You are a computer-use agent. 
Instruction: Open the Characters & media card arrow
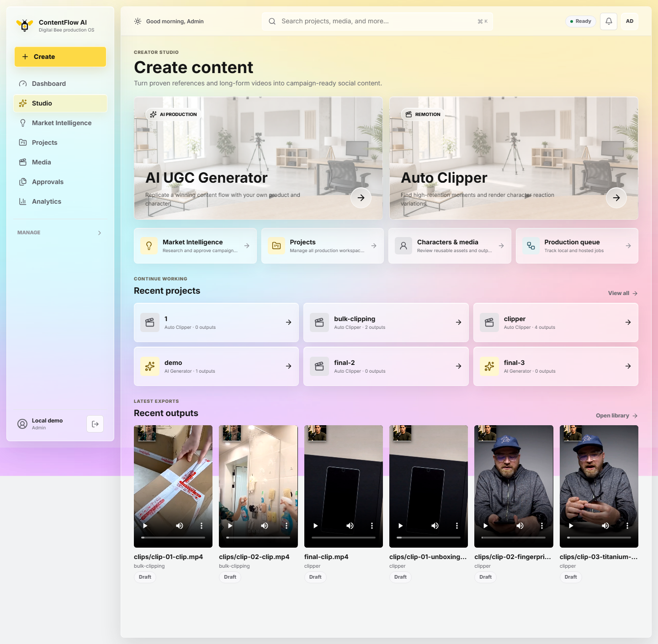(x=501, y=246)
